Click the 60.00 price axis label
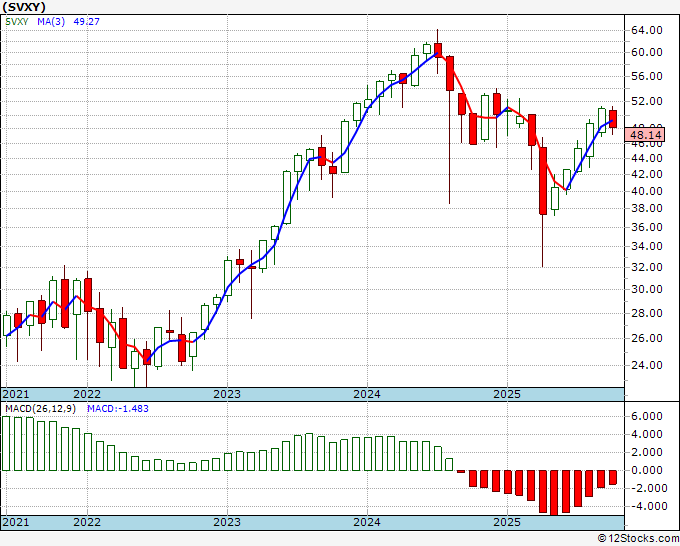This screenshot has height=546, width=680. (x=647, y=52)
